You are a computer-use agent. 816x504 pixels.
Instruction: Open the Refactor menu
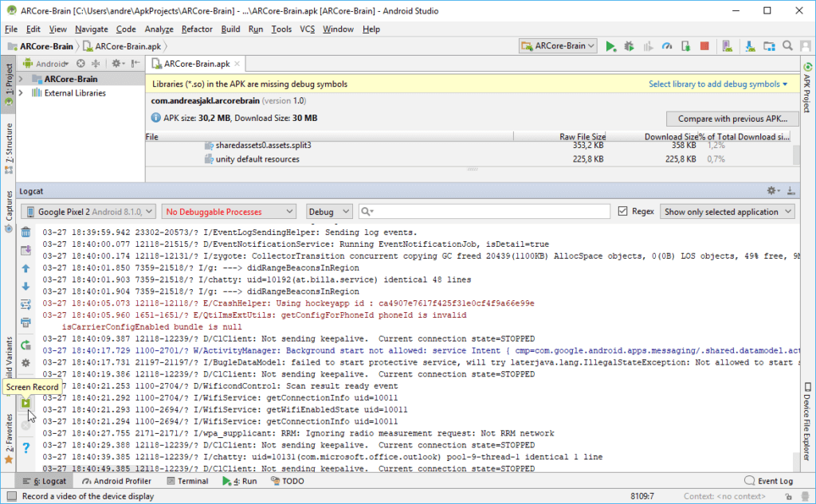(x=197, y=29)
